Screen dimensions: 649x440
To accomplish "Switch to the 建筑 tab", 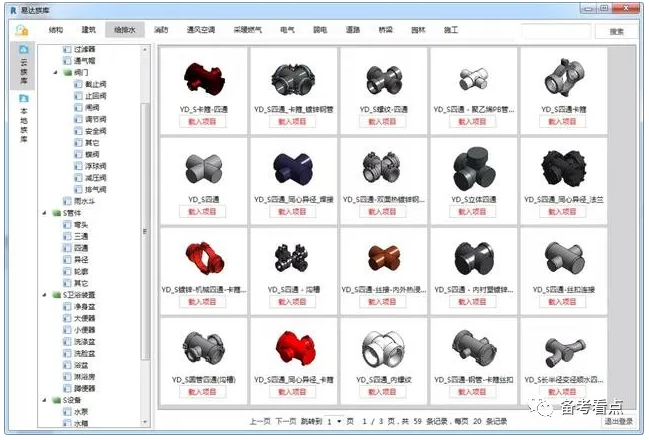I will click(x=89, y=30).
